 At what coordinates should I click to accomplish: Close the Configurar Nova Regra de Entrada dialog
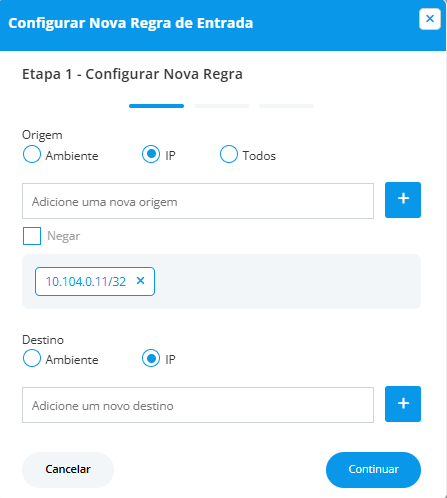coord(430,19)
